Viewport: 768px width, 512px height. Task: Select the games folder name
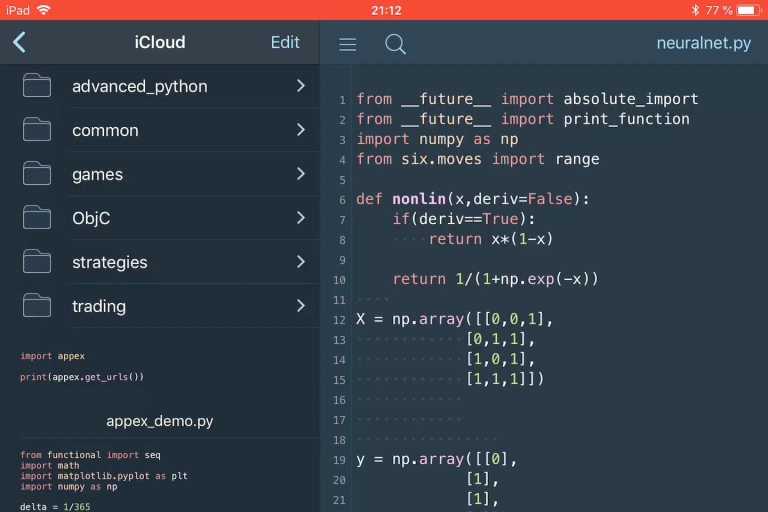97,175
